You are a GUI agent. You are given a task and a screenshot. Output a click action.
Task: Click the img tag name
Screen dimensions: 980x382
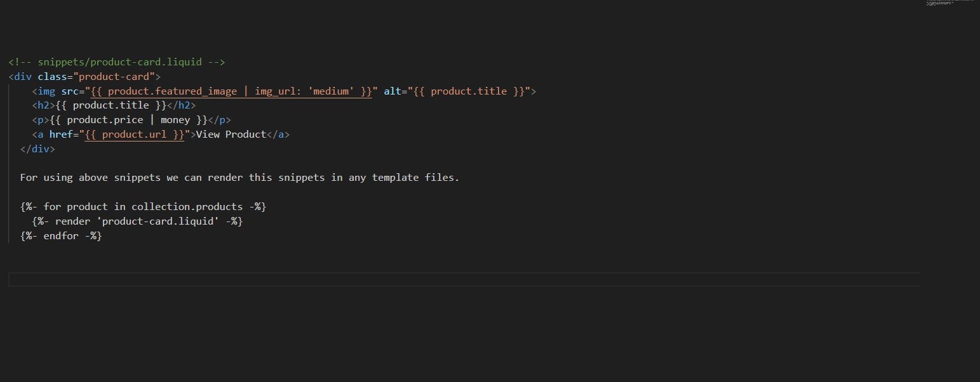(46, 91)
